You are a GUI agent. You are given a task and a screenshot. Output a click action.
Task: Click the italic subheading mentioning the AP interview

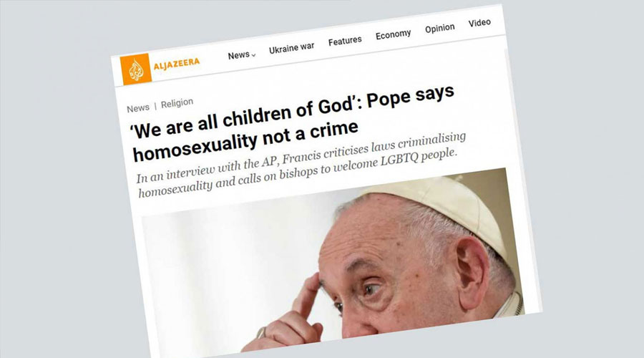point(301,165)
